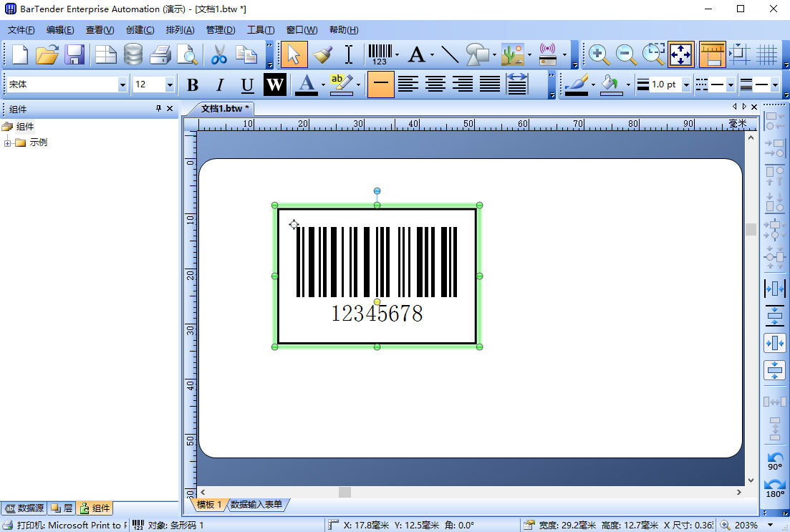Toggle fit-to-window zoom mode
This screenshot has height=532, width=790.
[681, 54]
